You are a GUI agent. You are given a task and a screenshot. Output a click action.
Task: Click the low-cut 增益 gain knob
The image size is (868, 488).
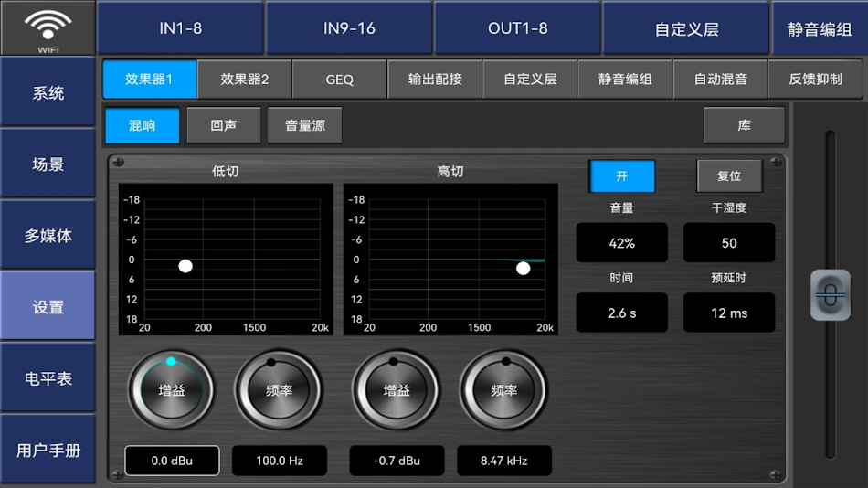coord(172,390)
